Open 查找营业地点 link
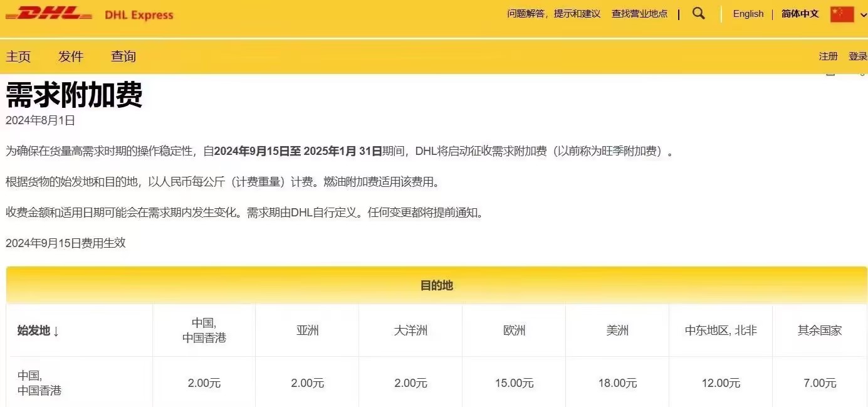This screenshot has width=868, height=407. tap(639, 14)
